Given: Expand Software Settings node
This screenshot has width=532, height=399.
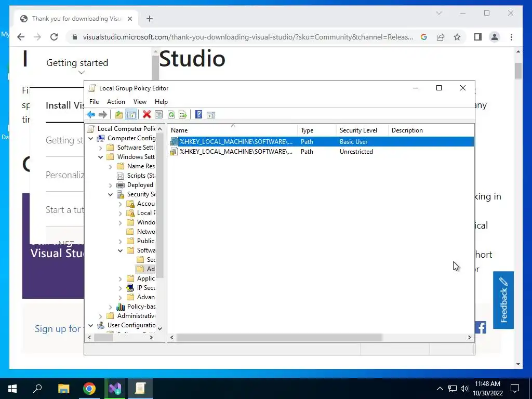Looking at the screenshot, I should coord(101,148).
